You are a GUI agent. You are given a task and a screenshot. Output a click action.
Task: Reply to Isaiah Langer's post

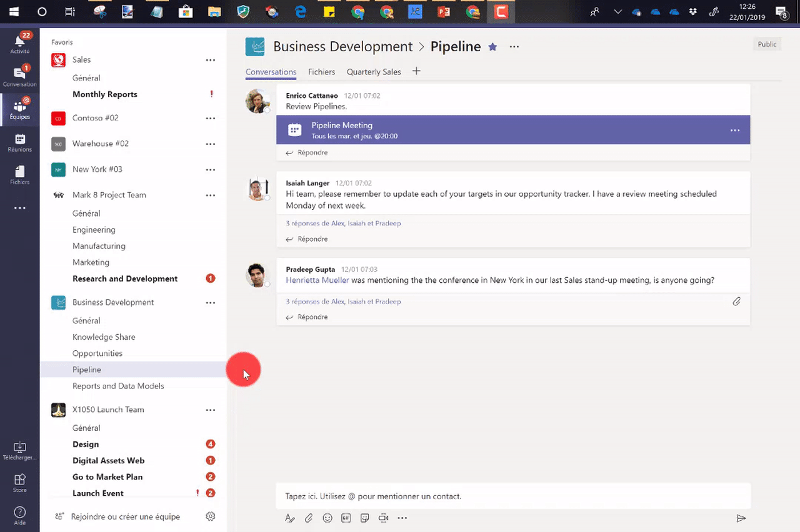pos(307,239)
